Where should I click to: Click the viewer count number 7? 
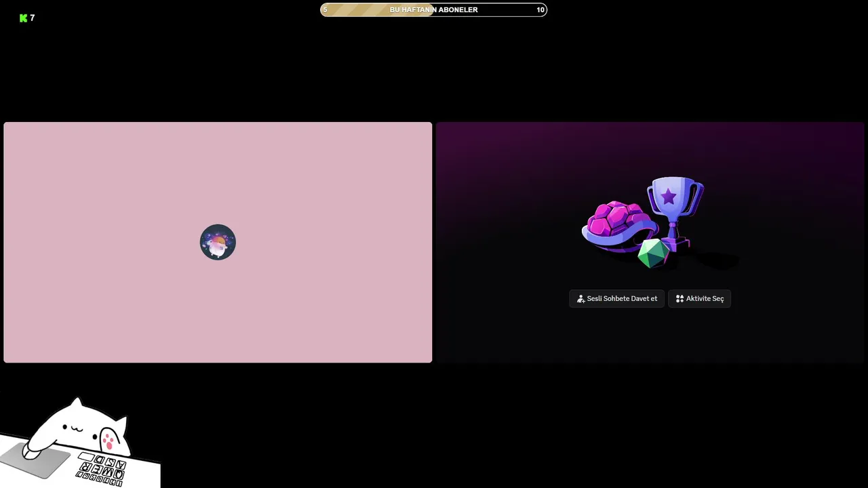[32, 18]
